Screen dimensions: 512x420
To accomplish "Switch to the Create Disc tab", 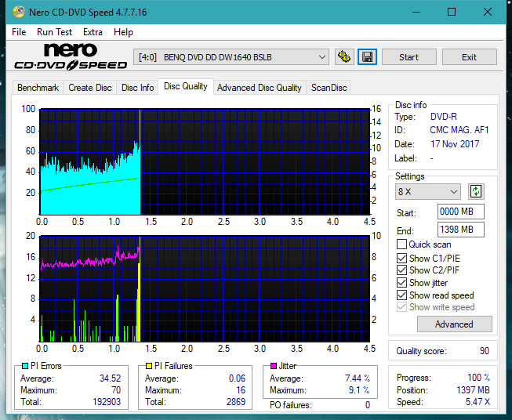I will coord(90,88).
